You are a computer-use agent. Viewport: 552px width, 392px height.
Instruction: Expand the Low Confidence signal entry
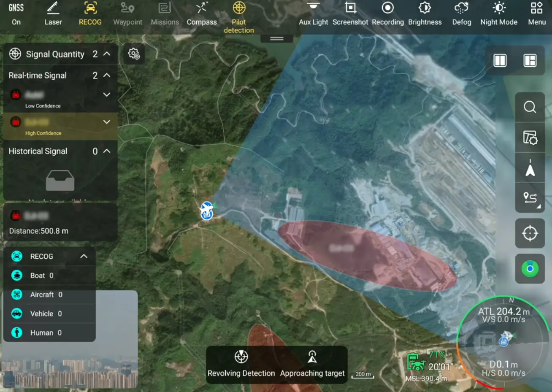pos(107,95)
